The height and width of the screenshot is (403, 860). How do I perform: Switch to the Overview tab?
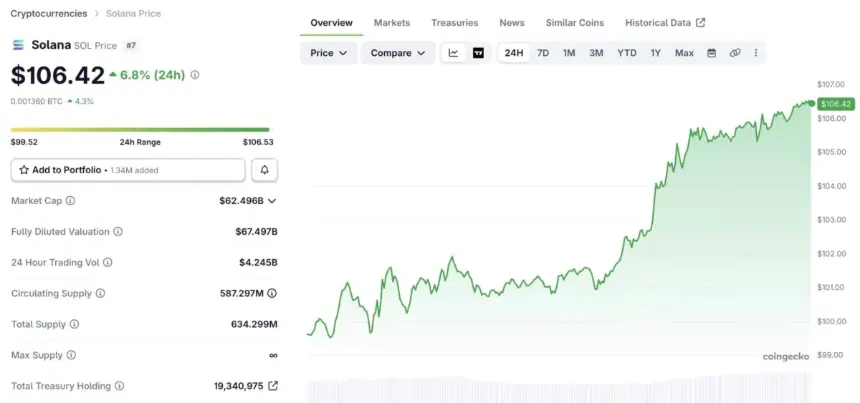[x=331, y=23]
